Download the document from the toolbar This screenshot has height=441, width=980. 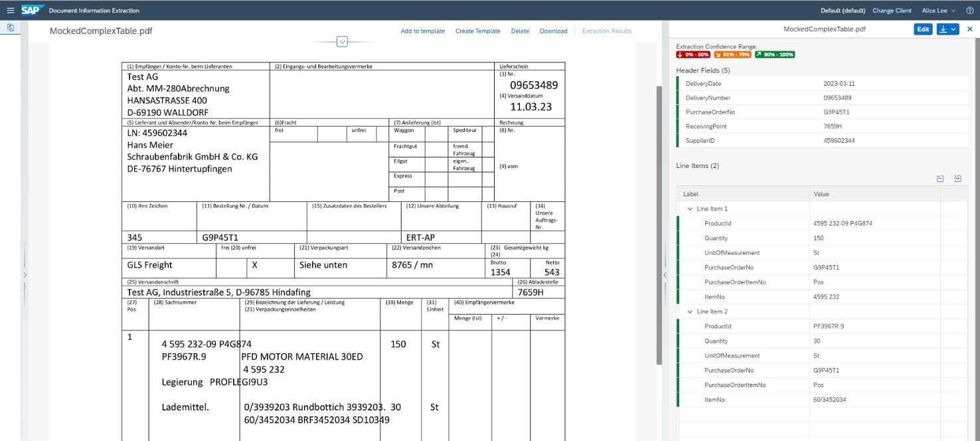click(554, 31)
